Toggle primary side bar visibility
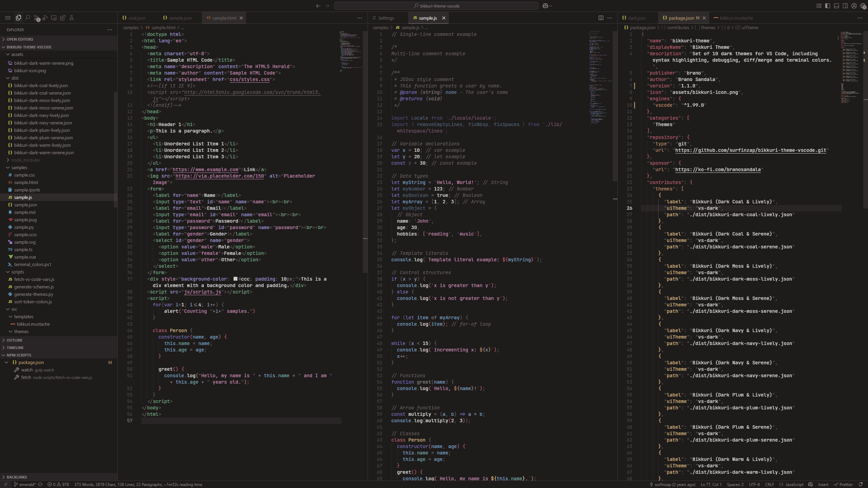Viewport: 868px width, 488px height. tap(828, 6)
